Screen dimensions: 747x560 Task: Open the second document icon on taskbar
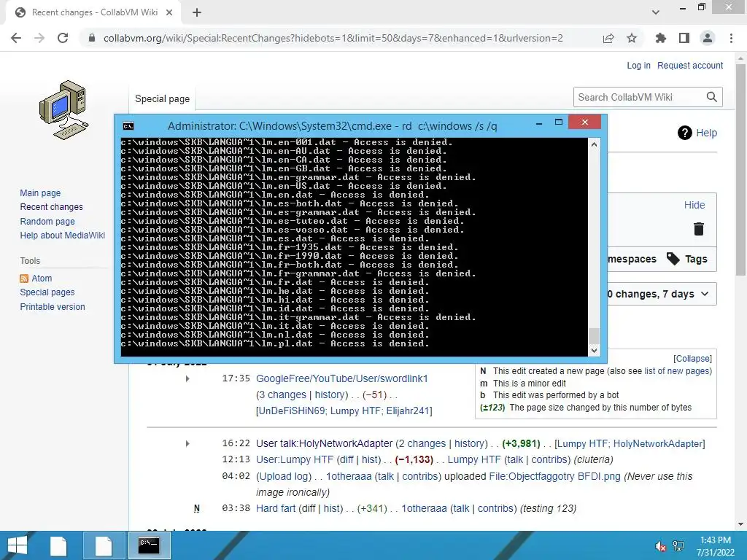[104, 545]
